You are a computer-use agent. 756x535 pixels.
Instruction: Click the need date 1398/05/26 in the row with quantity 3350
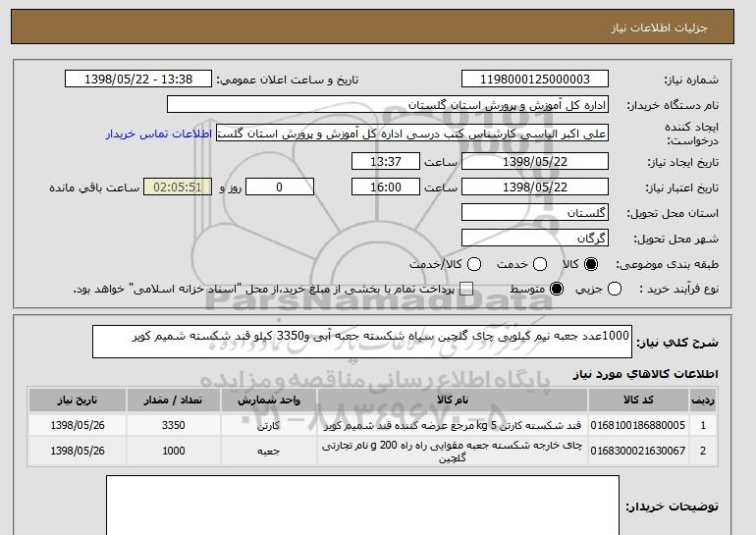(78, 425)
